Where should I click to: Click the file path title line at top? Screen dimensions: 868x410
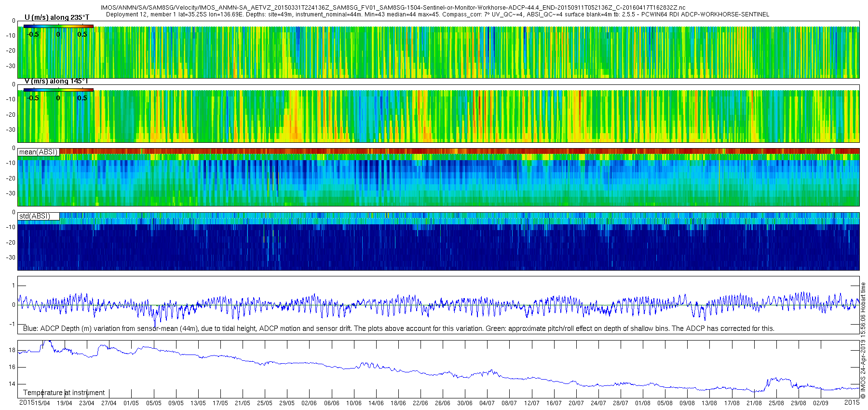point(393,8)
